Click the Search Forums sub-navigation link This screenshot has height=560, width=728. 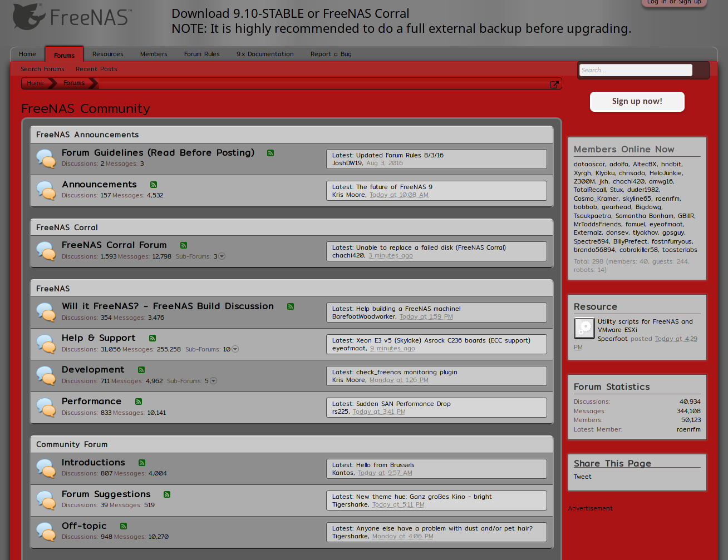[x=42, y=69]
